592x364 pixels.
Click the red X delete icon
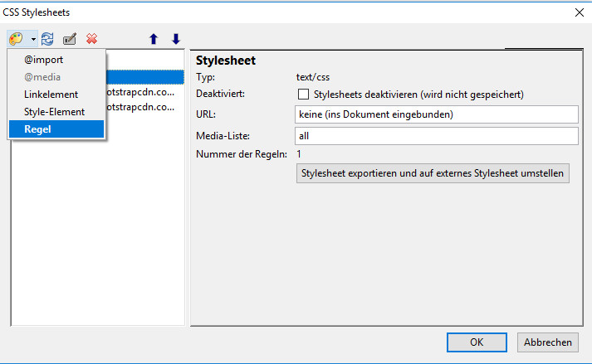pos(91,38)
